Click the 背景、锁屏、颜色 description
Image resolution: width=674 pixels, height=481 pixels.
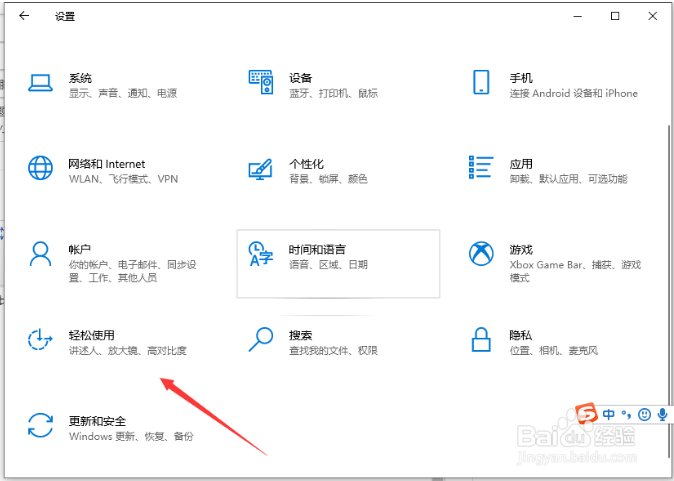(328, 179)
